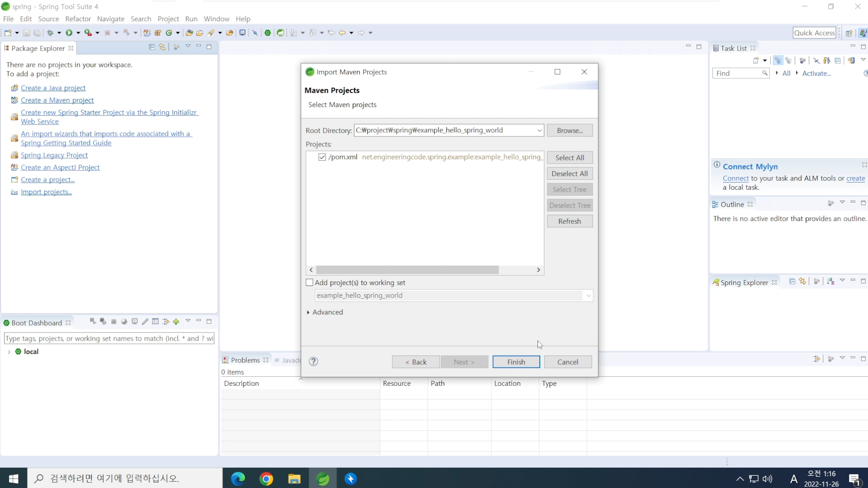Click the Spring leaf icon in main toolbar
This screenshot has width=868, height=488.
click(x=280, y=33)
